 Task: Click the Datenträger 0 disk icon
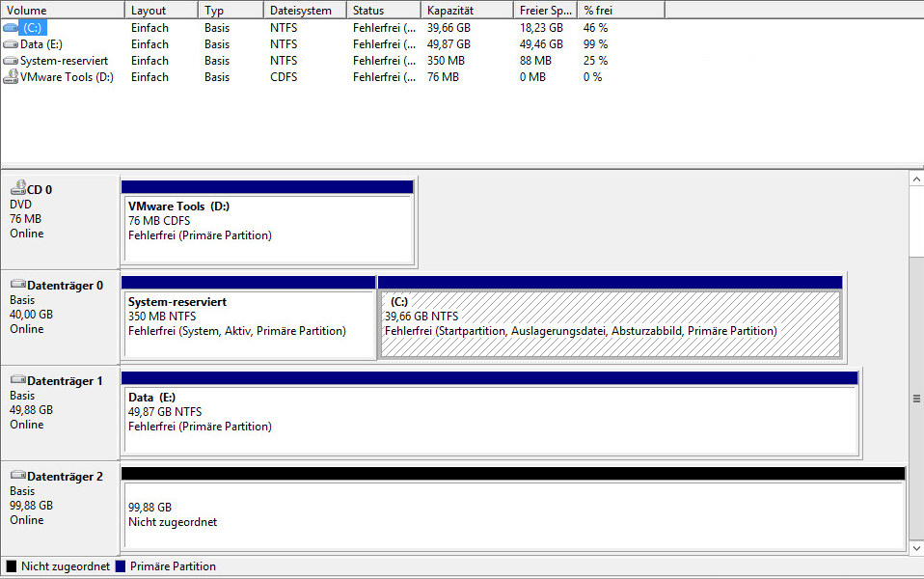(x=18, y=284)
